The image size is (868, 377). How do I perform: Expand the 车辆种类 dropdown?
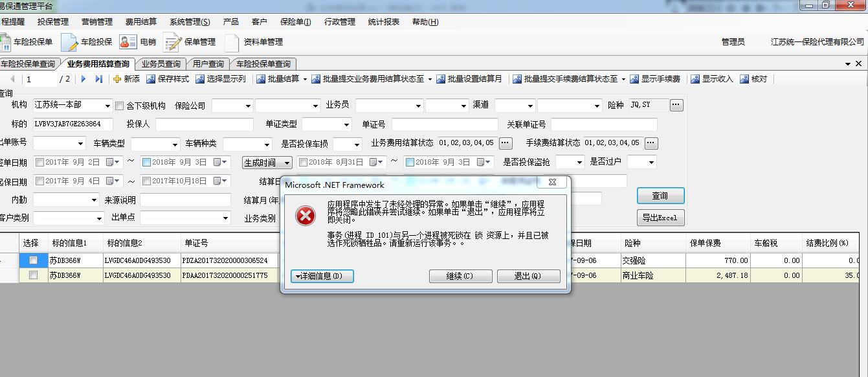267,144
